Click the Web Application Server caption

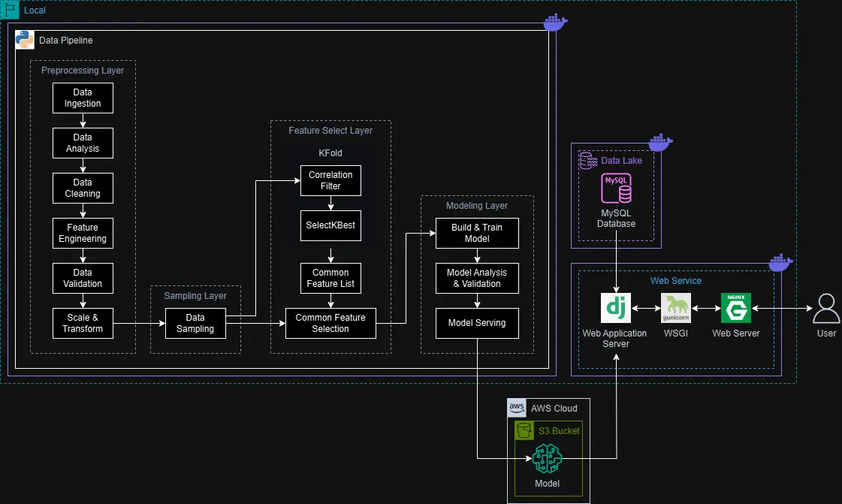(615, 339)
